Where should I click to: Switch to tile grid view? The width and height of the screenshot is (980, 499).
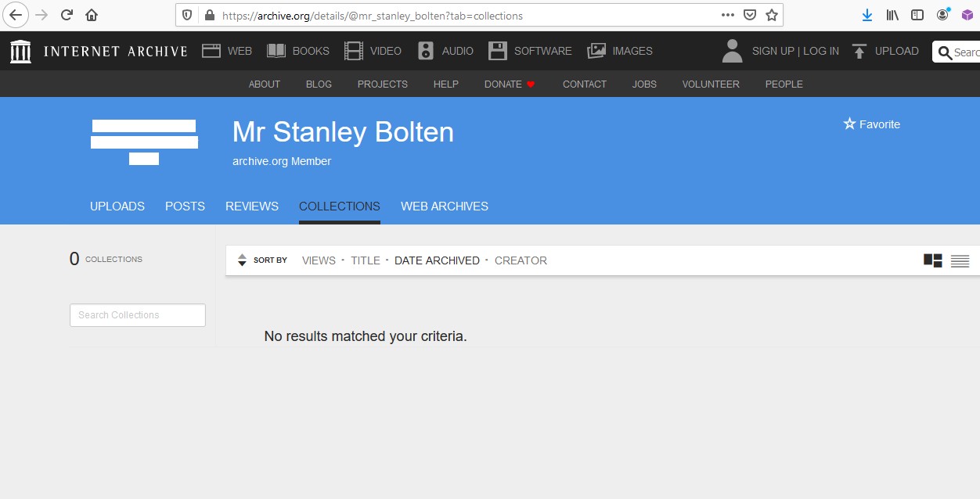933,260
